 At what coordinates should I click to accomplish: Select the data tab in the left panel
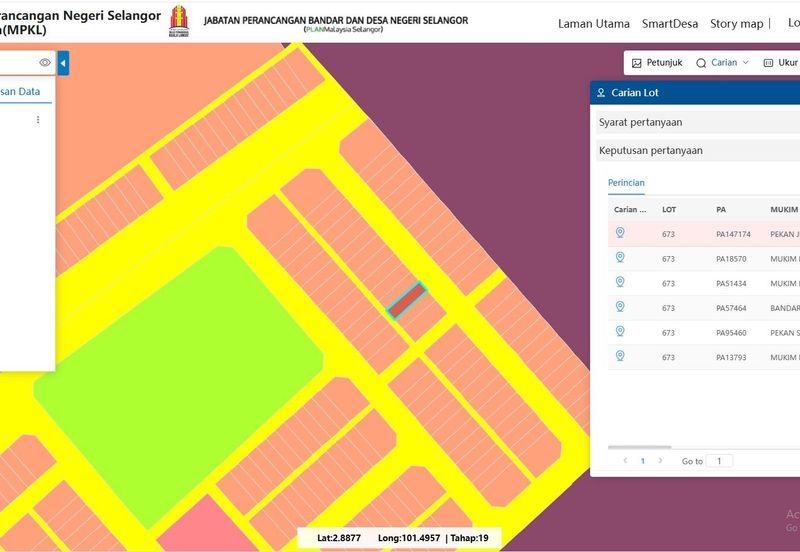[x=20, y=92]
